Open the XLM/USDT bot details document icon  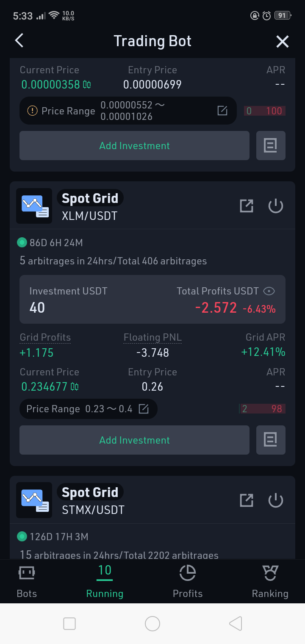click(271, 440)
